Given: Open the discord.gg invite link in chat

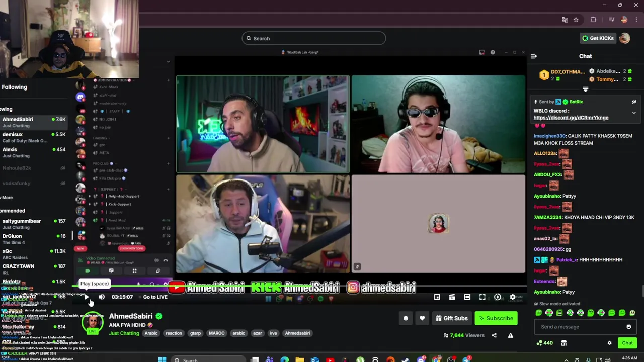Looking at the screenshot, I should (571, 118).
